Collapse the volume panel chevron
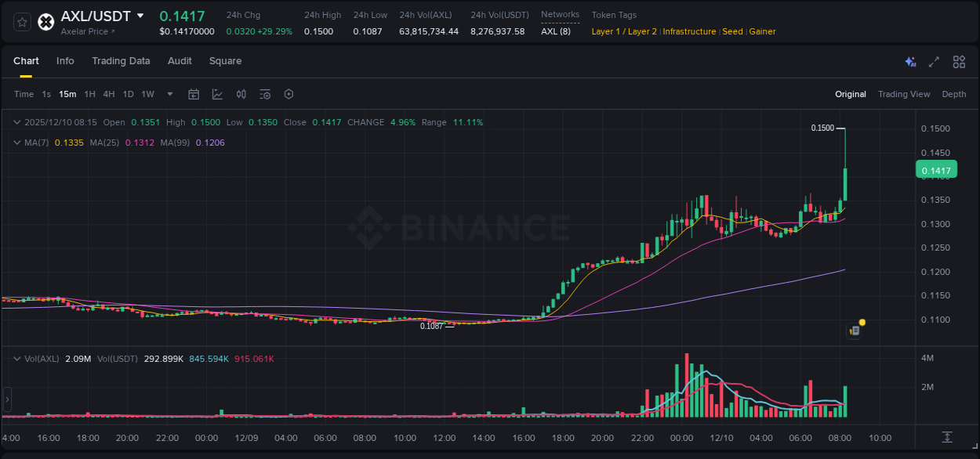The width and height of the screenshot is (980, 459). tap(16, 358)
